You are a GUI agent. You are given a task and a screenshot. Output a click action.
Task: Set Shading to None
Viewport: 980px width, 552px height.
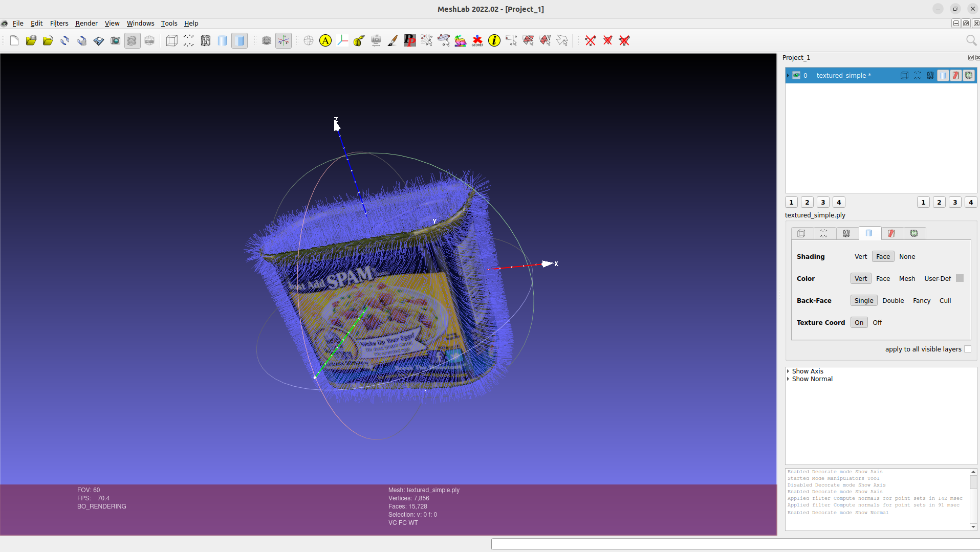pyautogui.click(x=907, y=256)
